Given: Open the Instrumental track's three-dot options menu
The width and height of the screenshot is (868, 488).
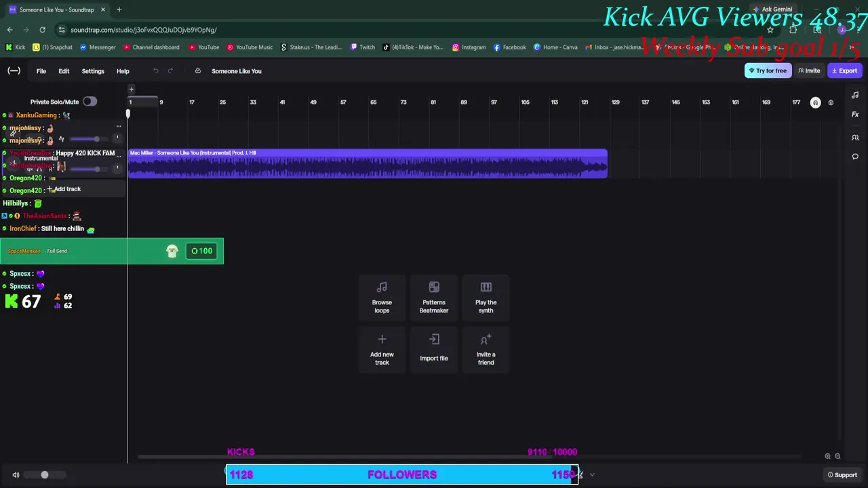Looking at the screenshot, I should click(x=119, y=157).
